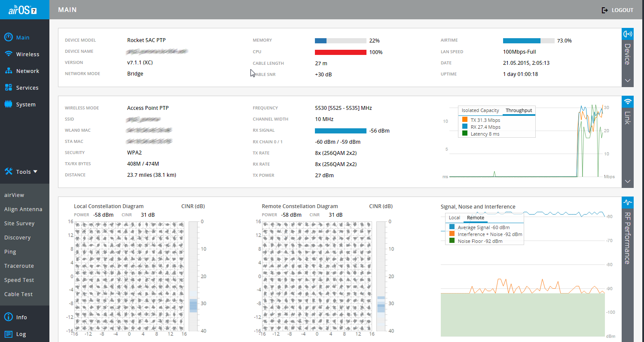This screenshot has width=644, height=342.
Task: Click the Link panel wifi icon
Action: pos(628,102)
